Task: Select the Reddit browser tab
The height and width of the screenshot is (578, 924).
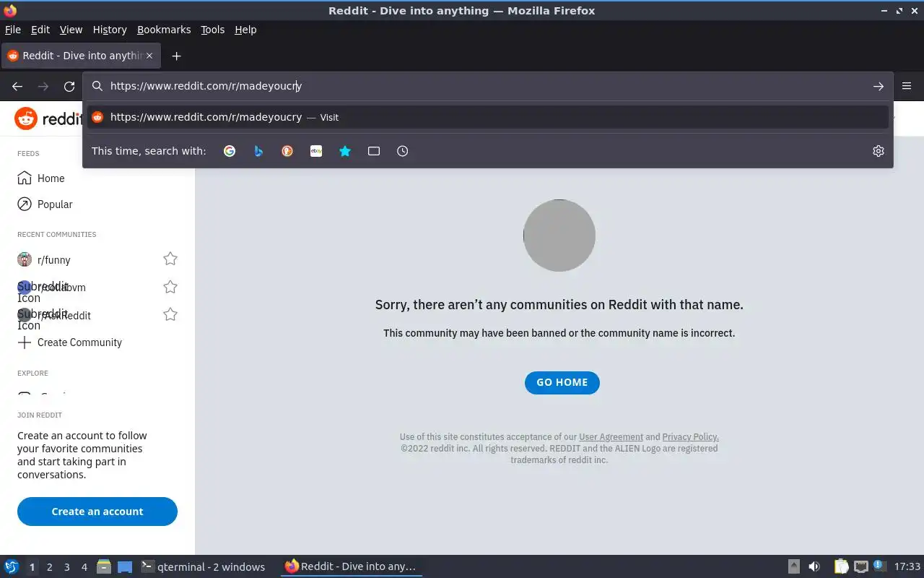Action: click(80, 56)
